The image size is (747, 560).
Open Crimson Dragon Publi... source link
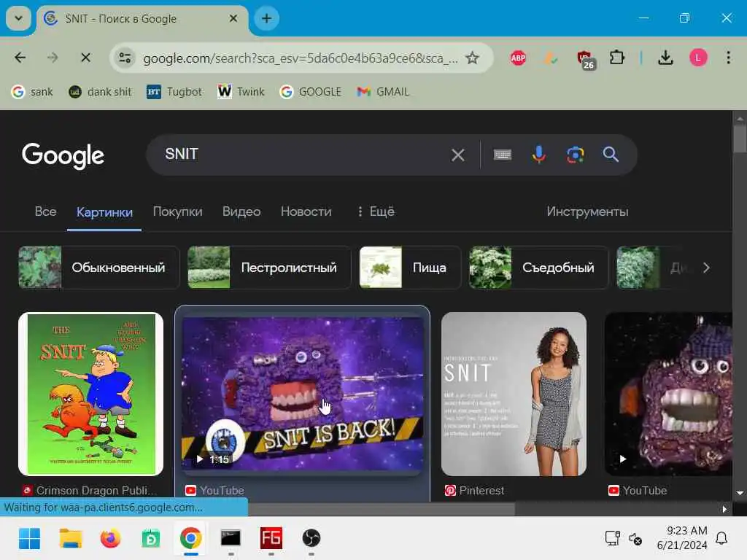coord(90,491)
